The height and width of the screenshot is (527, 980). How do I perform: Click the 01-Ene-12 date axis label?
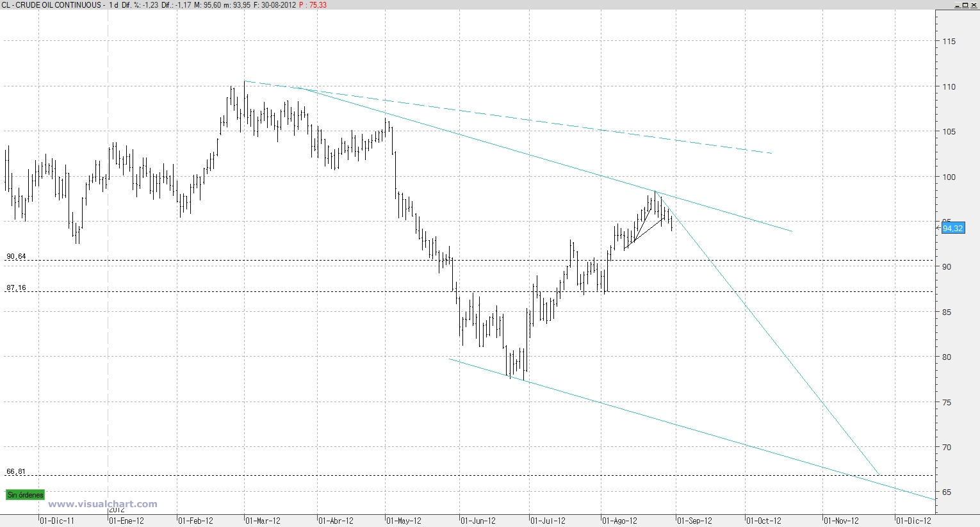pos(126,521)
